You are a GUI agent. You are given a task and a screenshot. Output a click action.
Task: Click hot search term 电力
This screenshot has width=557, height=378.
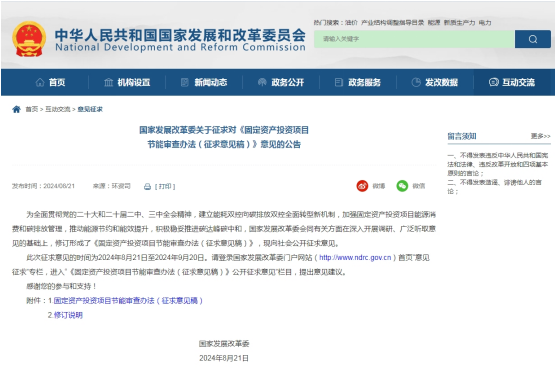pyautogui.click(x=485, y=23)
